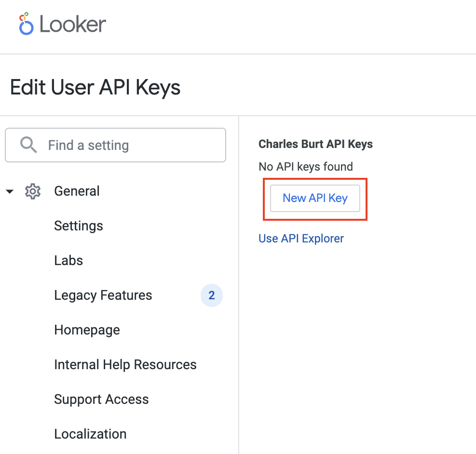Click the Charles Burt API Keys heading
The height and width of the screenshot is (454, 476).
[x=315, y=144]
